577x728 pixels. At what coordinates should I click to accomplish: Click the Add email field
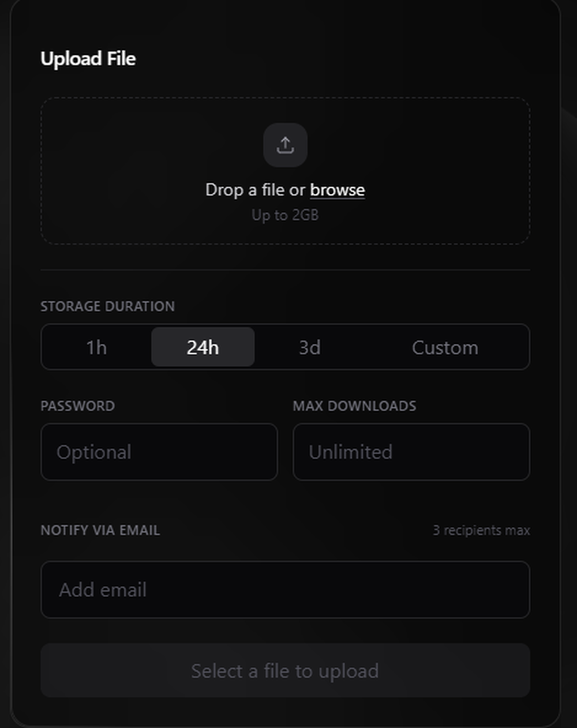click(285, 590)
